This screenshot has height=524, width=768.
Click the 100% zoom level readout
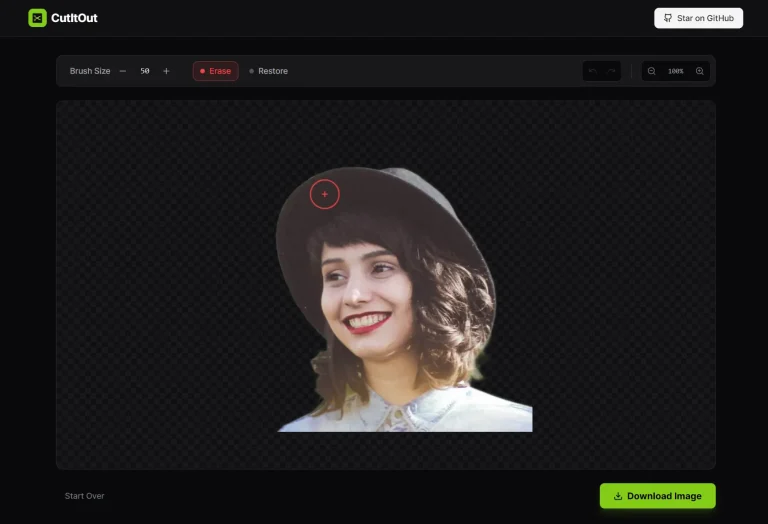[675, 71]
